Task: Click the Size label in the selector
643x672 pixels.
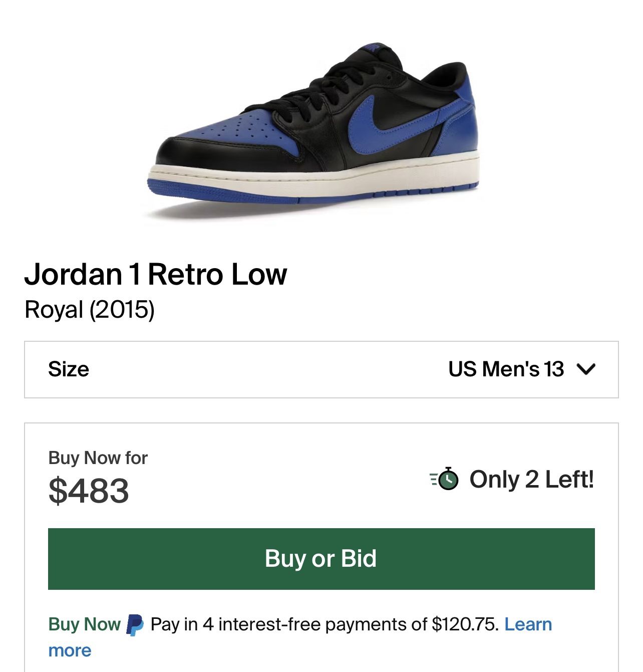Action: [x=69, y=369]
